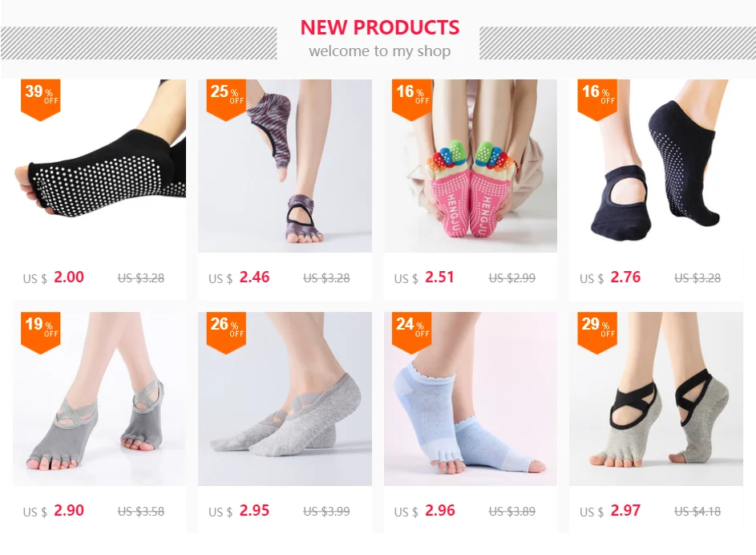This screenshot has height=555, width=756.
Task: Click the 19% OFF discount badge
Action: click(41, 333)
